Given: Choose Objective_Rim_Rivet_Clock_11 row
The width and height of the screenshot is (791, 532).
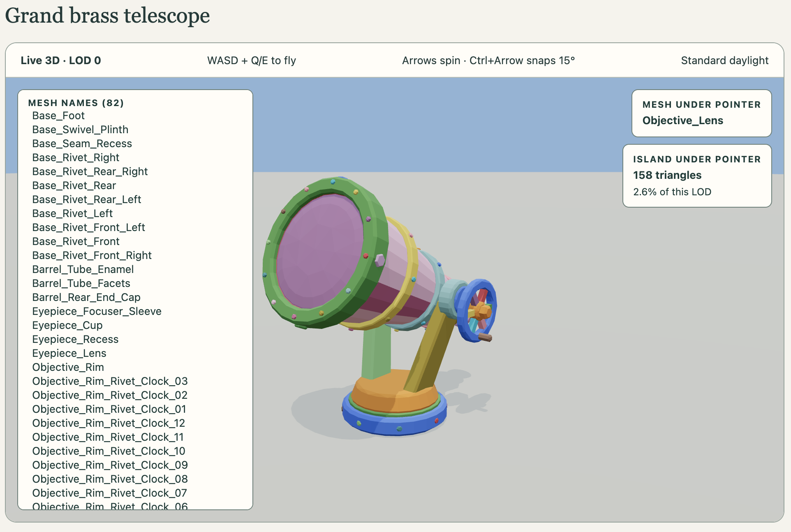Looking at the screenshot, I should (x=108, y=437).
